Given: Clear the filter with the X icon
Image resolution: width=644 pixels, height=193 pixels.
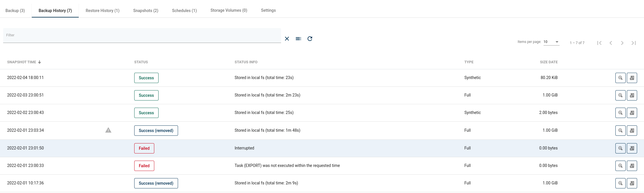Looking at the screenshot, I should 287,39.
